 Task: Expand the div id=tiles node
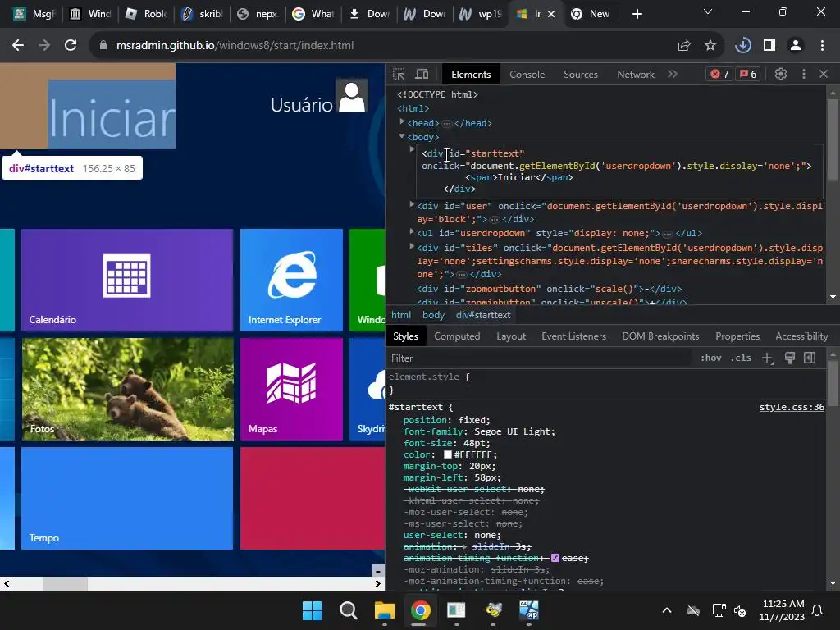(x=412, y=246)
